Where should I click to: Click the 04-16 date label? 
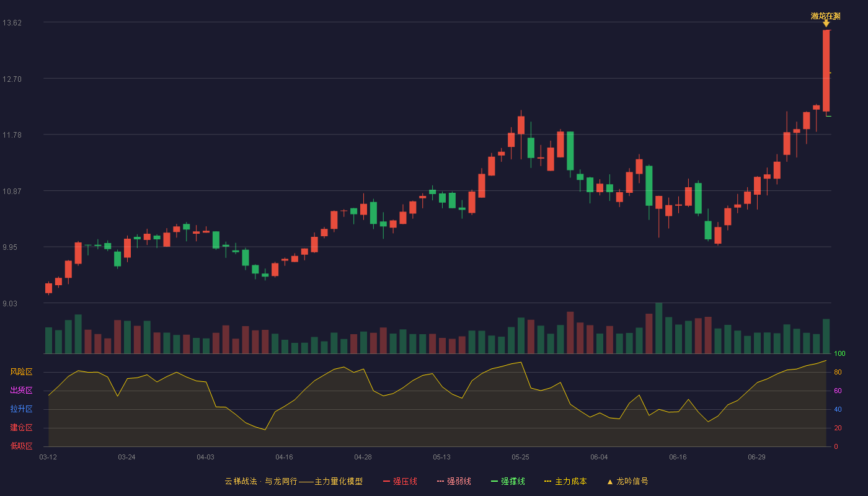[x=285, y=457]
